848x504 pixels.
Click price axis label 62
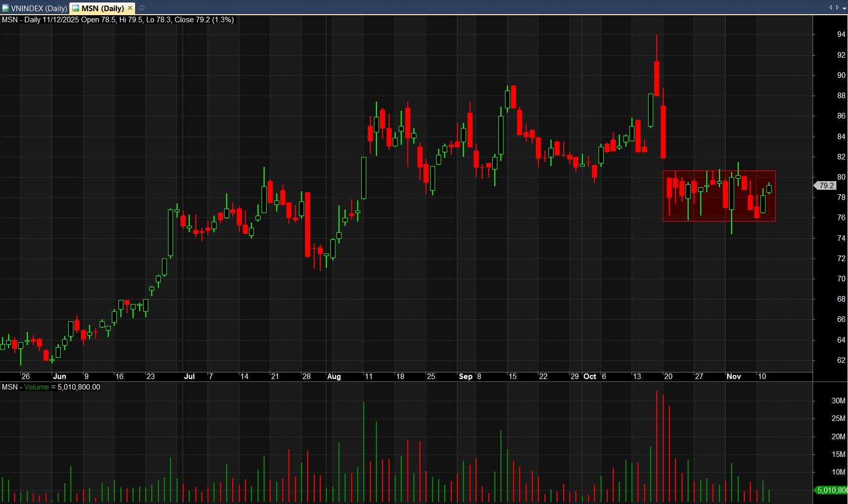click(841, 360)
